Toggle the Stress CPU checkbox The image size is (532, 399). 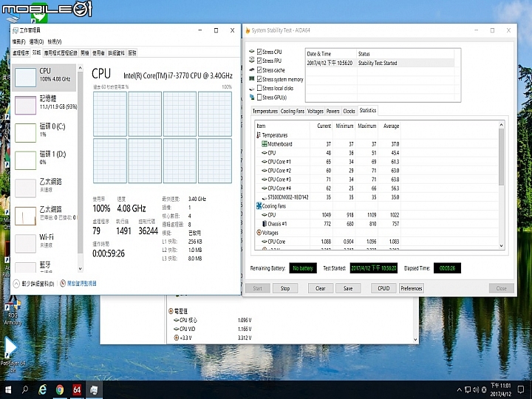coord(259,52)
